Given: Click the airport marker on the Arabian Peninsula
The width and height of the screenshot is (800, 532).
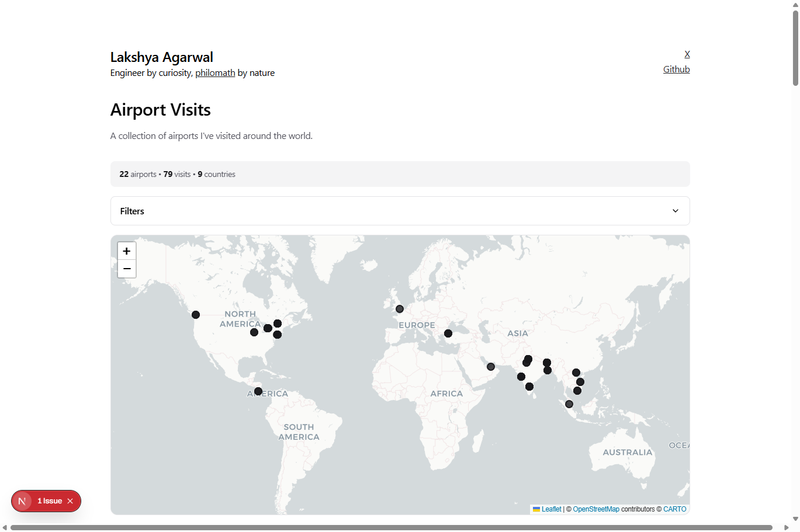Looking at the screenshot, I should click(x=490, y=366).
